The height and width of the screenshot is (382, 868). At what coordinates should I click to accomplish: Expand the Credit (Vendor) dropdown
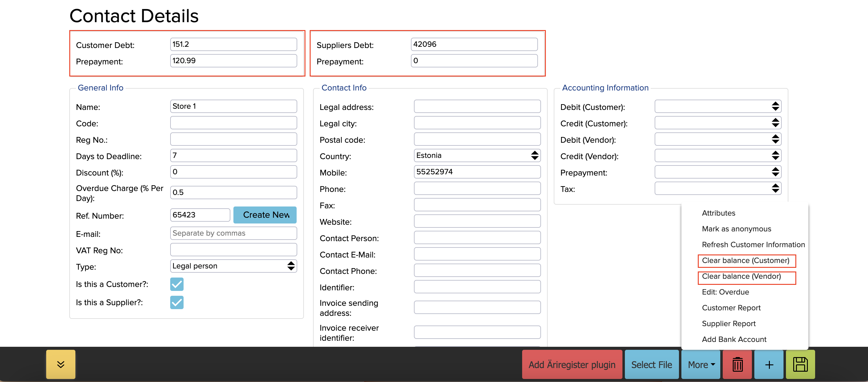coord(718,155)
